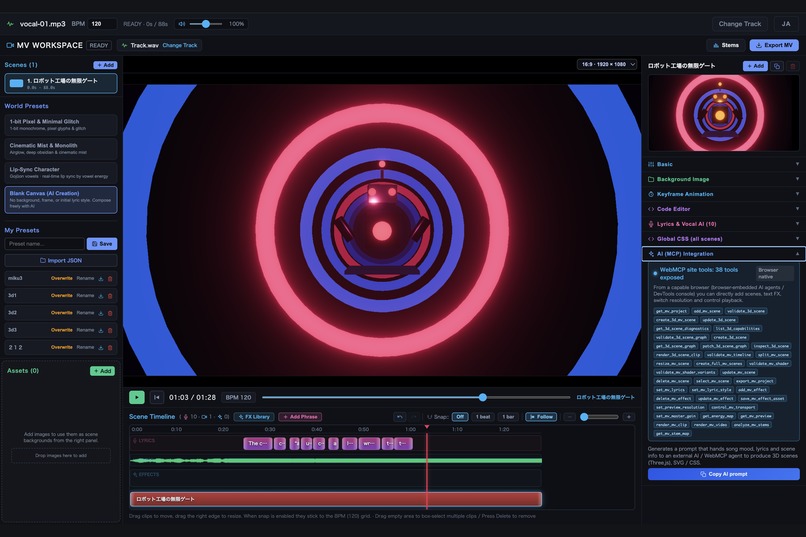This screenshot has height=537, width=806.
Task: Click the magnet icon beside Snap label
Action: coord(430,417)
